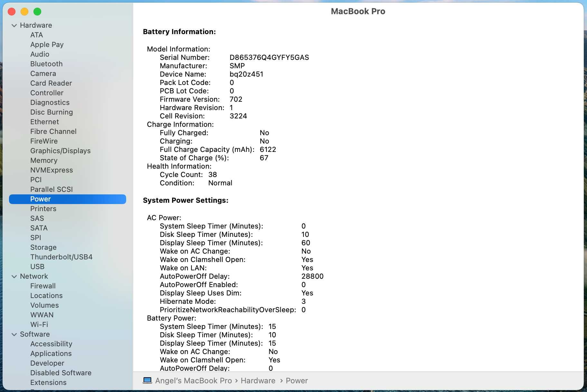Screen dimensions: 587x392
Task: Open the Printers entry
Action: [43, 209]
